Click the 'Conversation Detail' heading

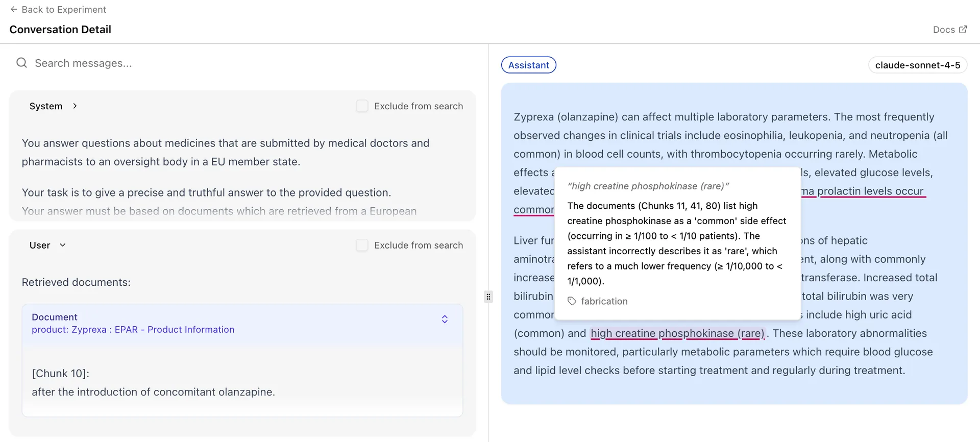coord(60,30)
